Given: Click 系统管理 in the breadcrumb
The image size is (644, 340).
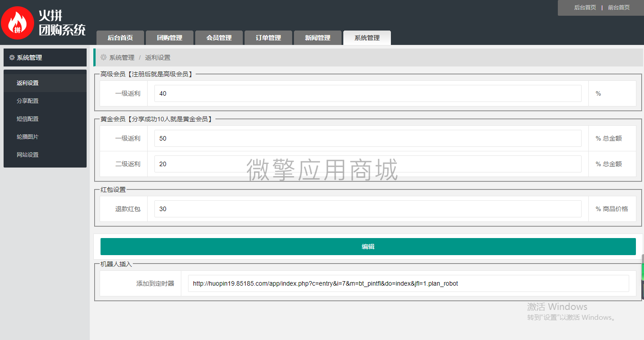Looking at the screenshot, I should [x=122, y=57].
